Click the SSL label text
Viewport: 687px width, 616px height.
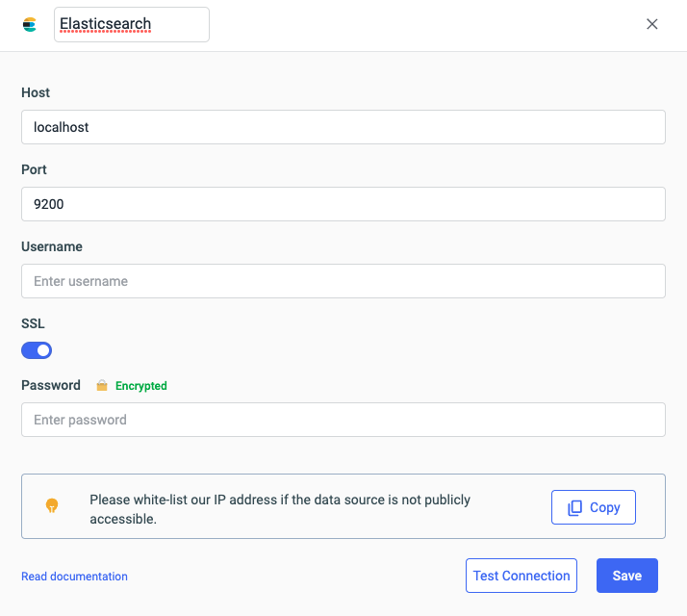[33, 323]
